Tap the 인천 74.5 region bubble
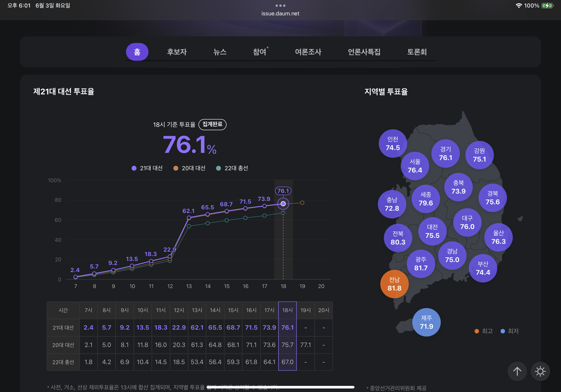The width and height of the screenshot is (561, 392). (x=393, y=143)
